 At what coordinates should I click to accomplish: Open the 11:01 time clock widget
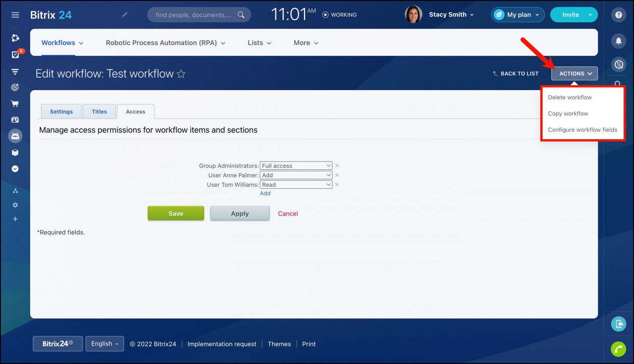point(294,14)
